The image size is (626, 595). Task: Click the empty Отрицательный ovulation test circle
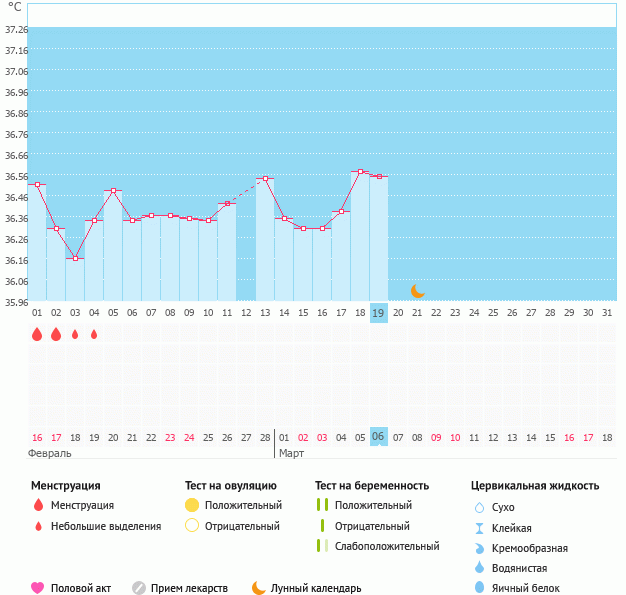tap(192, 526)
